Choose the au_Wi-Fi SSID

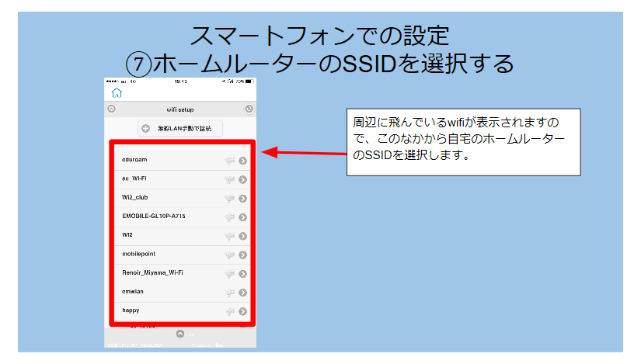tap(135, 179)
